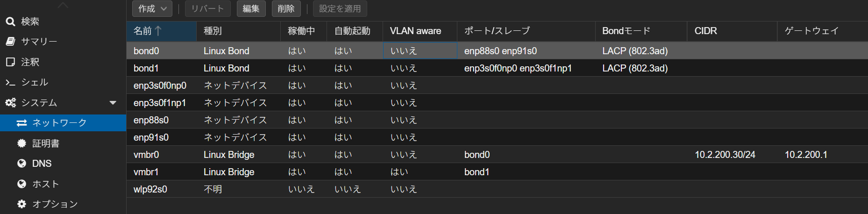Open the 作成 dropdown menu
This screenshot has width=868, height=214.
152,9
